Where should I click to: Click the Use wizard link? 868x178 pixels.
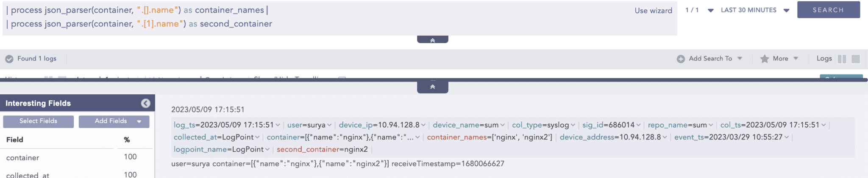click(653, 11)
